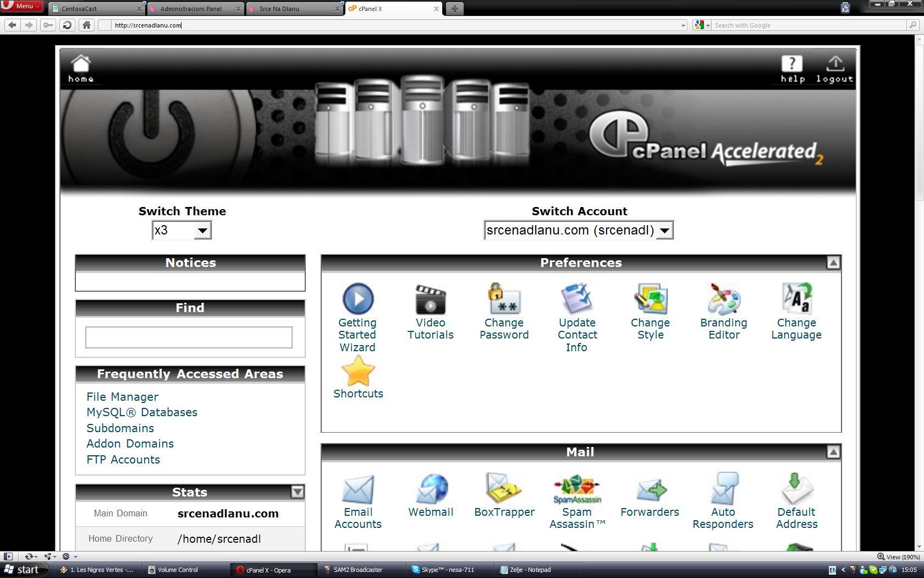Go to cPanel home icon
Image resolution: width=924 pixels, height=578 pixels.
(x=81, y=68)
